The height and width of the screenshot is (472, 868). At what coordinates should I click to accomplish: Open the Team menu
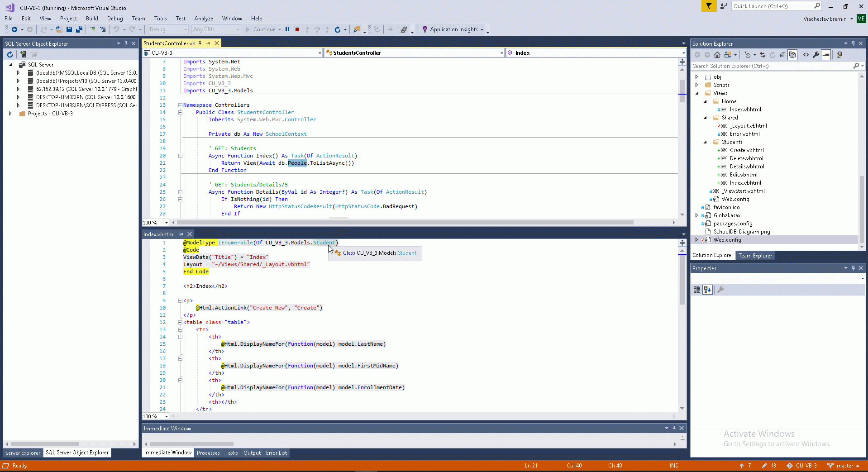tap(138, 19)
